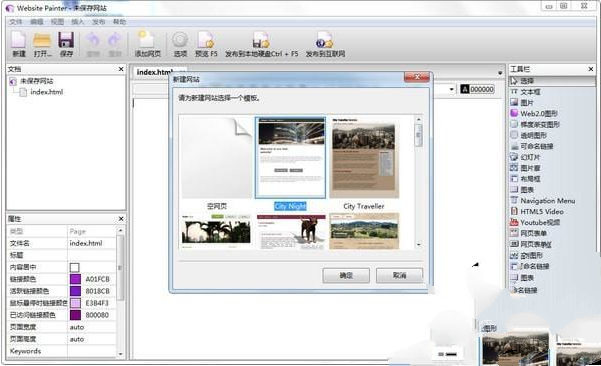This screenshot has height=366, width=601.
Task: Save the site with the floppy disk icon
Action: (66, 40)
